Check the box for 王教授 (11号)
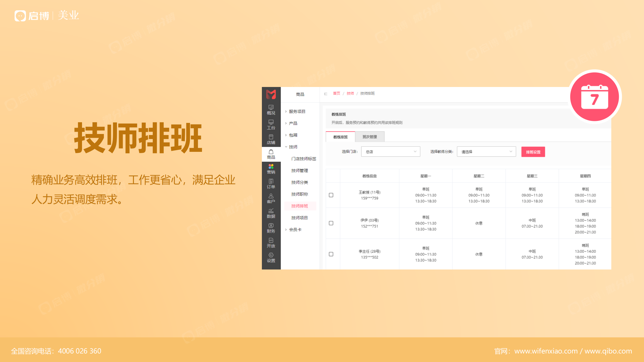 pyautogui.click(x=331, y=195)
